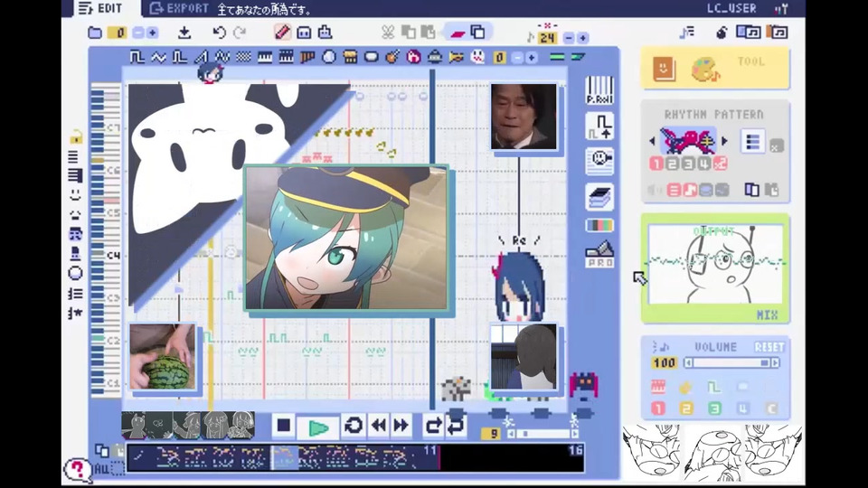Stop playback
Viewport: 868px width, 488px height.
283,426
